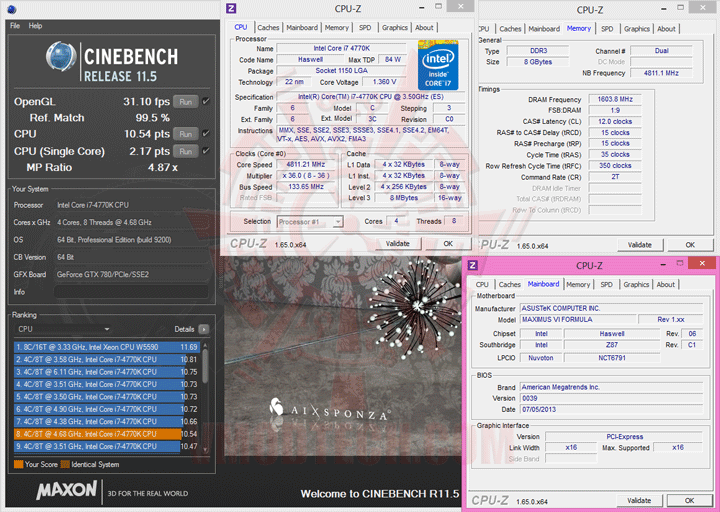This screenshot has height=512, width=720.
Task: Select ranking row 9 scoring 10.47
Action: 106,446
